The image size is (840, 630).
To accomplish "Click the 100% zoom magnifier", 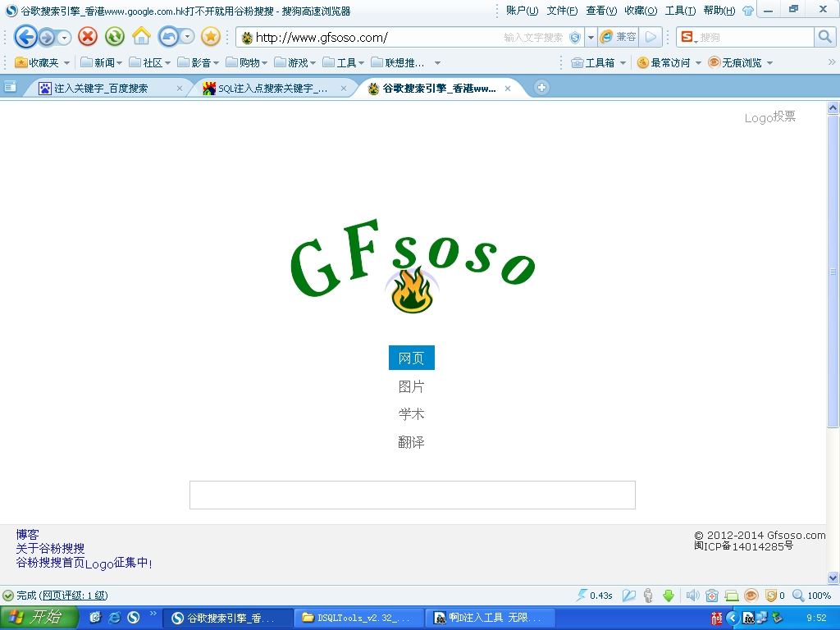I will click(797, 596).
